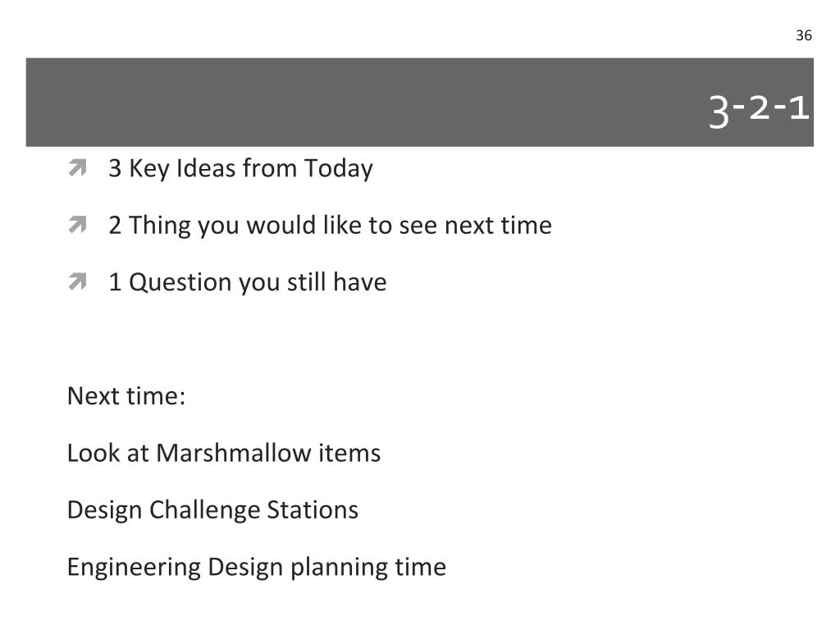Image resolution: width=840 pixels, height=630 pixels.
Task: Click the Next time: heading
Action: click(x=126, y=396)
